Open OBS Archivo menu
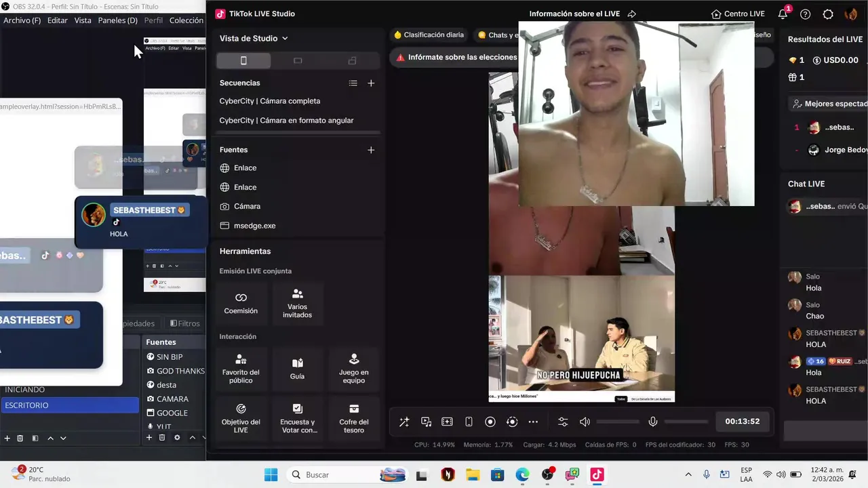Screen dimensions: 868x488 pyautogui.click(x=22, y=20)
